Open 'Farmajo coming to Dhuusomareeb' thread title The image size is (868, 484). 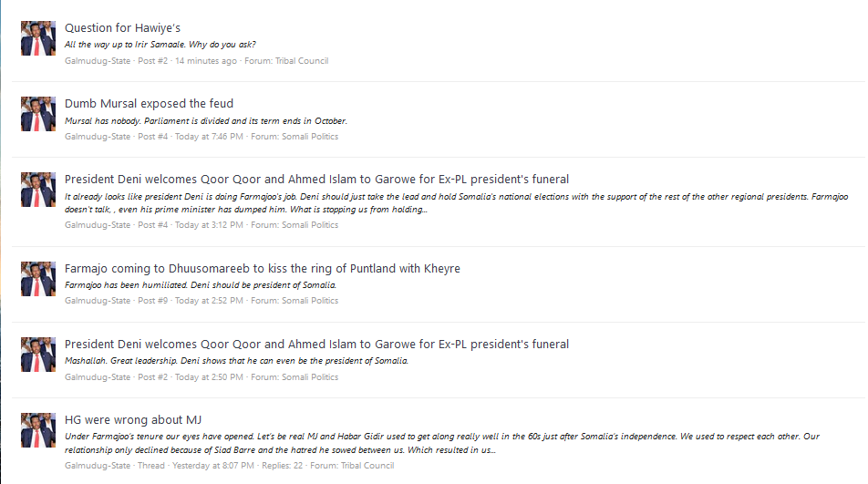(x=263, y=268)
